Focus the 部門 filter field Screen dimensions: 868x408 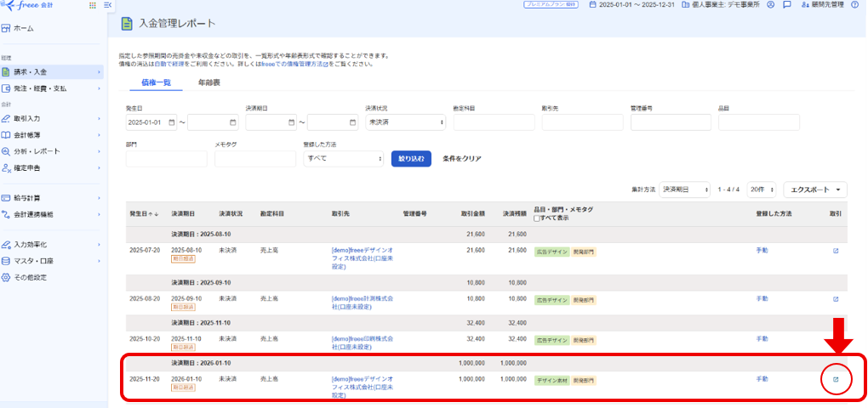click(167, 159)
